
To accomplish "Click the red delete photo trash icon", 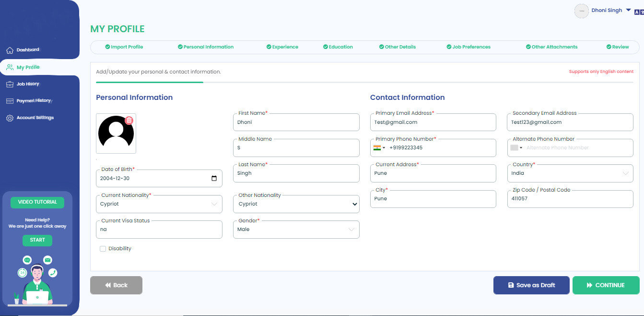I will (x=129, y=120).
